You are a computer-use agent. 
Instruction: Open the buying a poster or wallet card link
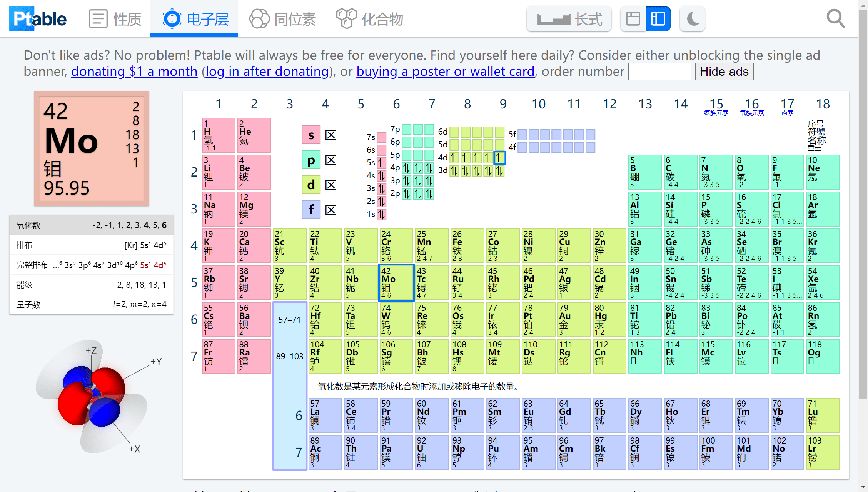[445, 71]
